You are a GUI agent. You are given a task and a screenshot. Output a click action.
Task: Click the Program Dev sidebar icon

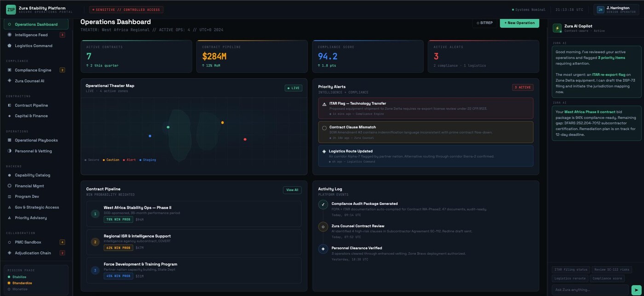10,196
